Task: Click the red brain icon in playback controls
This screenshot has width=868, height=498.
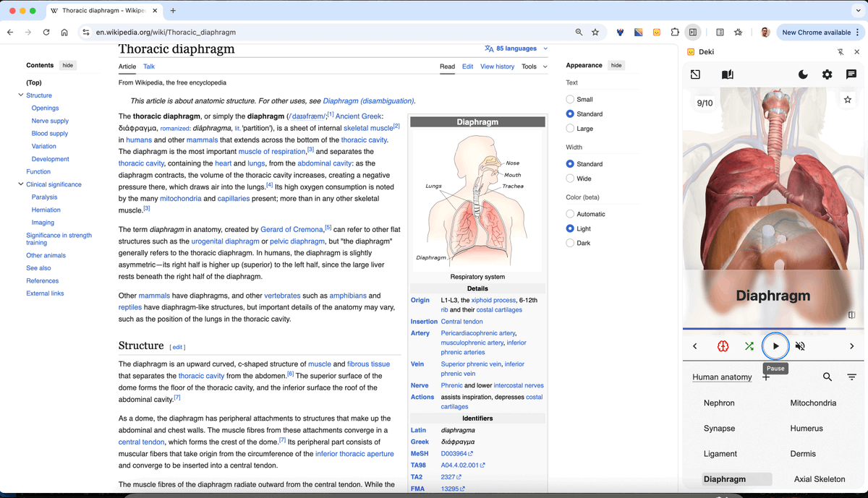Action: point(723,345)
